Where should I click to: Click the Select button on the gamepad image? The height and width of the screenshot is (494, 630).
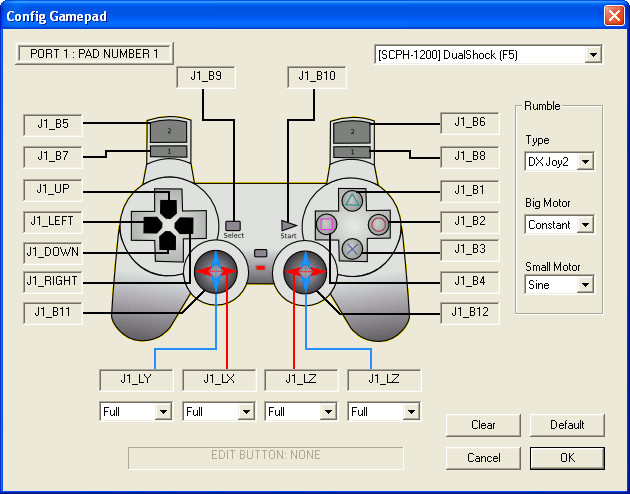coord(233,225)
